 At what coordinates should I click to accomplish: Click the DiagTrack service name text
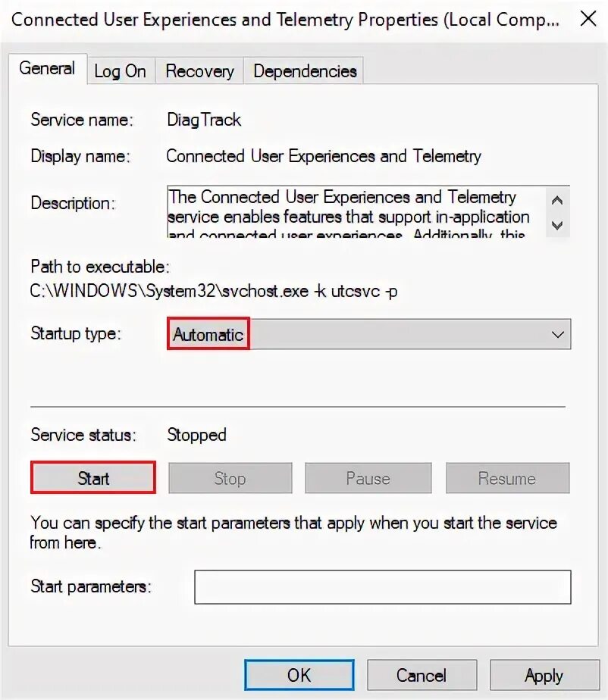click(x=204, y=120)
